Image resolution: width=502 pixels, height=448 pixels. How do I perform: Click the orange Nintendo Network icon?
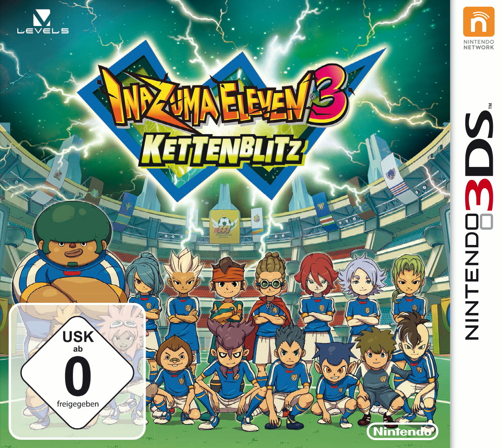[479, 21]
